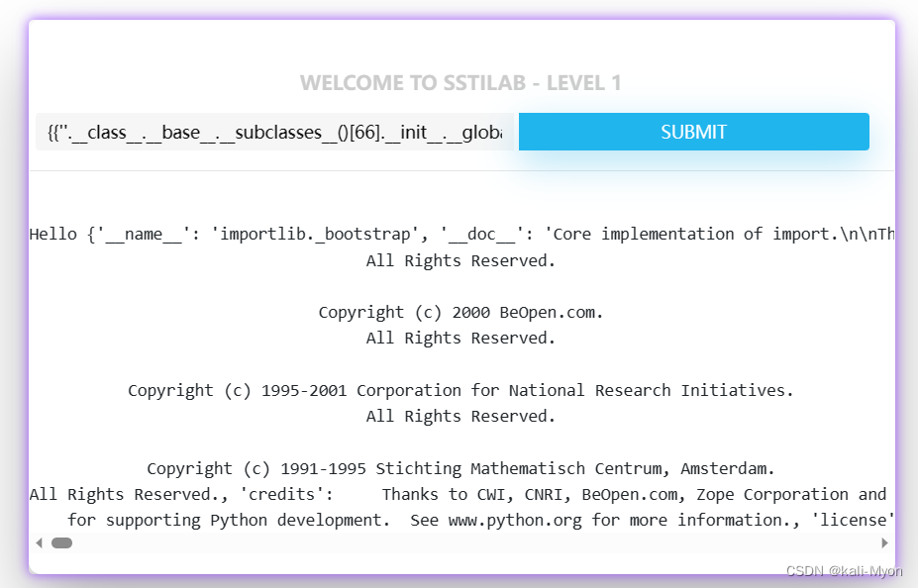Click the Stichting Mathematisch Centrum copyright line
The width and height of the screenshot is (918, 588).
click(460, 468)
